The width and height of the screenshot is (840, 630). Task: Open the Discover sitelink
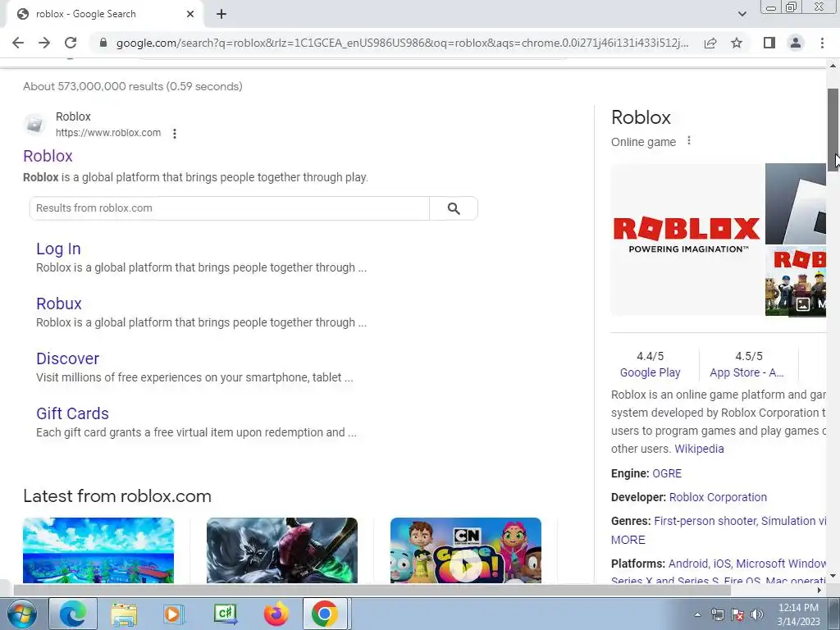pyautogui.click(x=67, y=358)
